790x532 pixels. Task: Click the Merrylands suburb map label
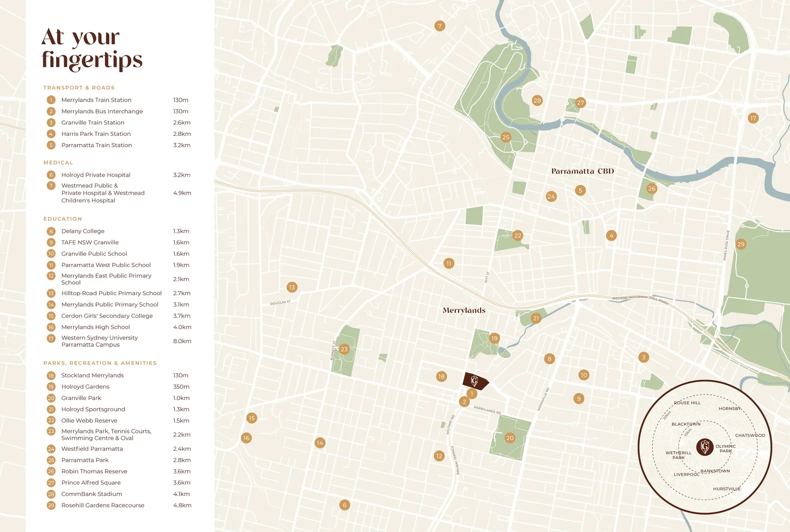pyautogui.click(x=464, y=310)
